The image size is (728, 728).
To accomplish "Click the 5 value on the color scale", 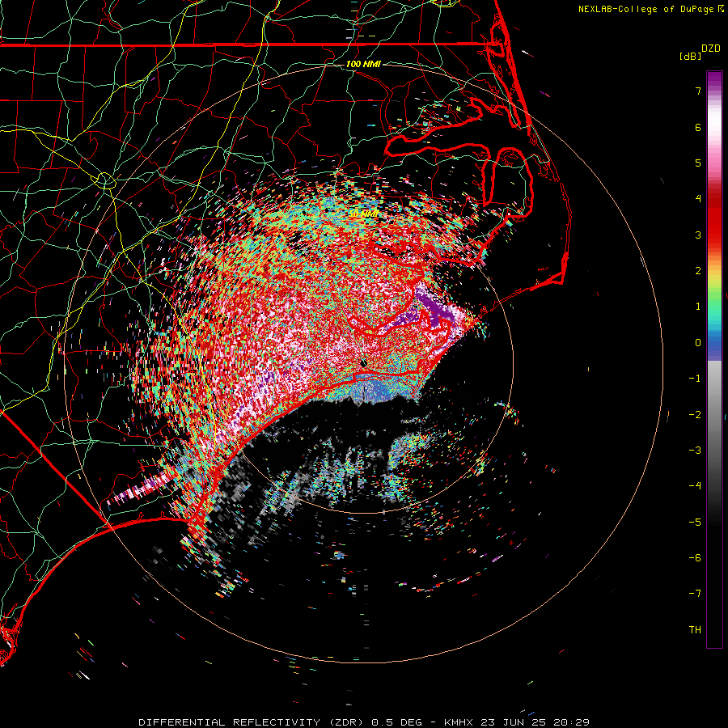I will (x=698, y=163).
